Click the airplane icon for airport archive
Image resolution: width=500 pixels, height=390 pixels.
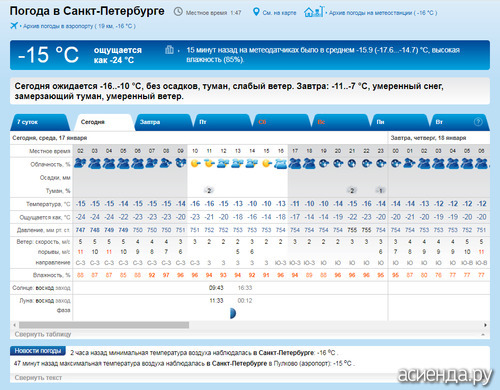click(x=14, y=26)
